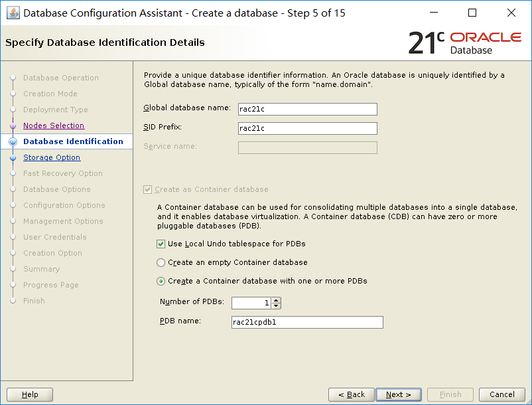Click the PDB name label

click(x=180, y=321)
